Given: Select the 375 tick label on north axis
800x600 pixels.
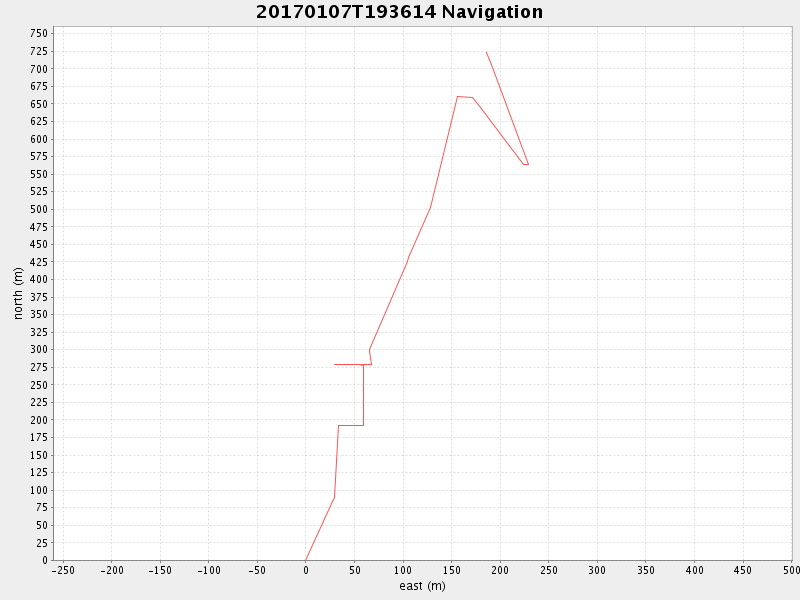Looking at the screenshot, I should pos(39,297).
